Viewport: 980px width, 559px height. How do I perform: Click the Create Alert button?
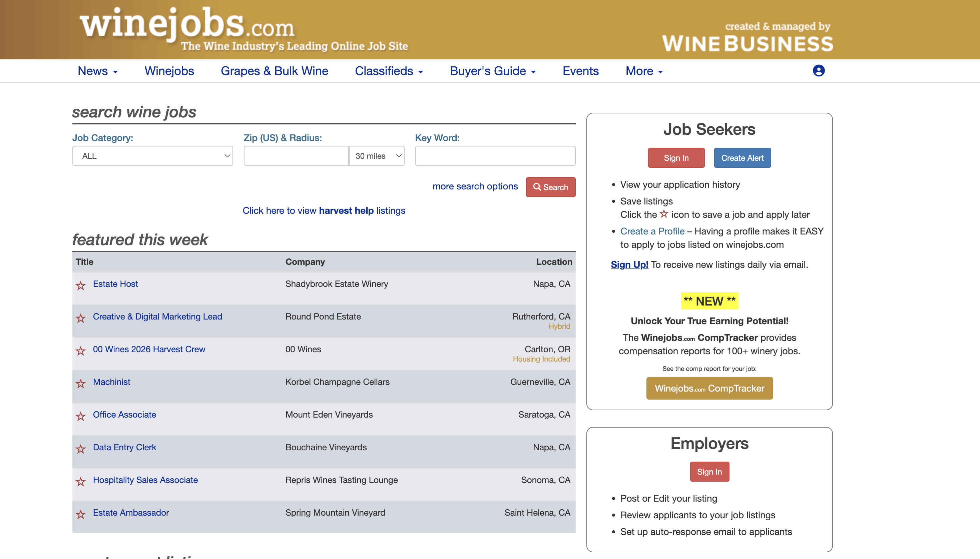coord(742,158)
